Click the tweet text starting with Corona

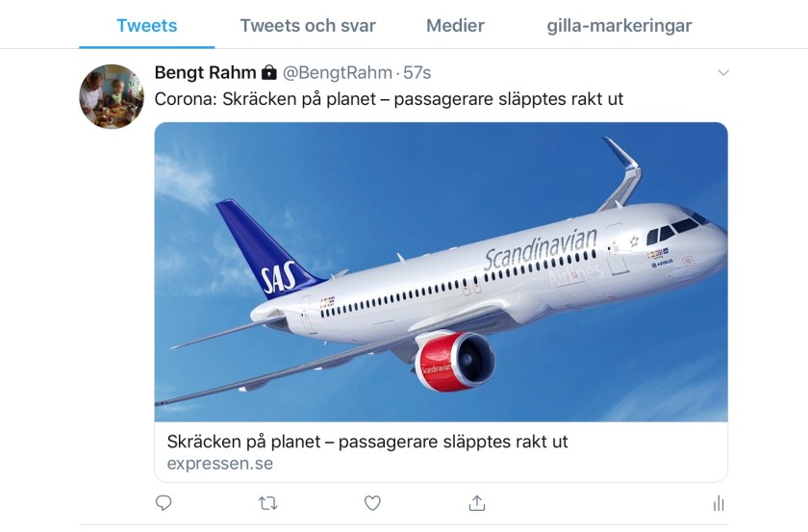[x=390, y=99]
